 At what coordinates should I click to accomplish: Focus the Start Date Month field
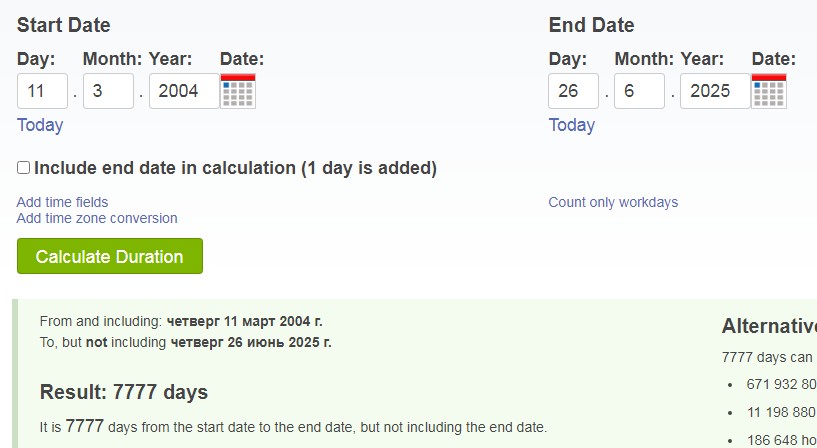(x=108, y=91)
